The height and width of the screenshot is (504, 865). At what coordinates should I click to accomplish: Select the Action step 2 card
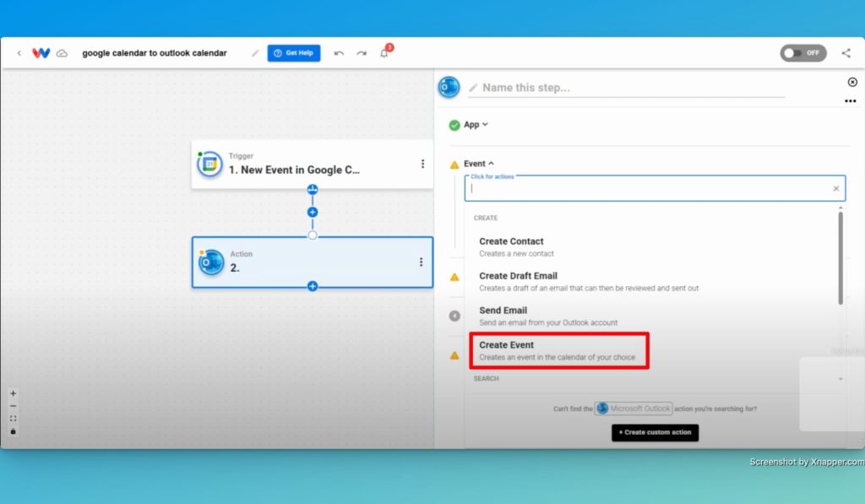(x=313, y=263)
